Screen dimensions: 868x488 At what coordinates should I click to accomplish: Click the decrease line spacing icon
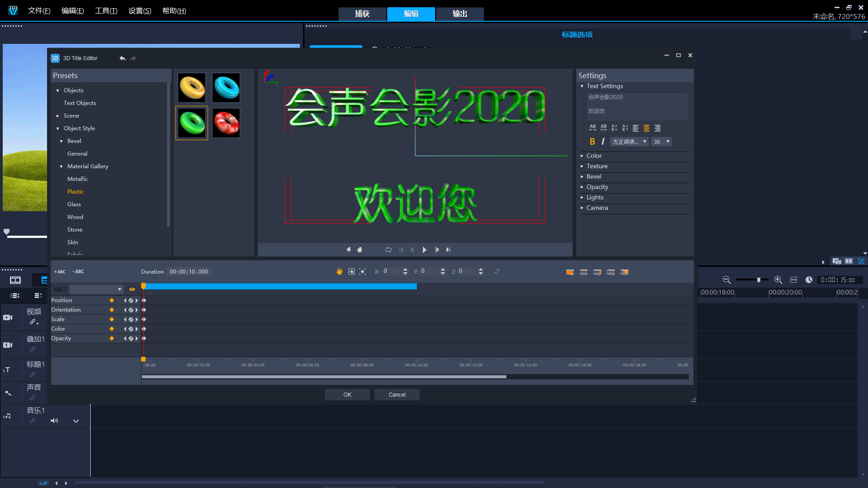point(625,128)
